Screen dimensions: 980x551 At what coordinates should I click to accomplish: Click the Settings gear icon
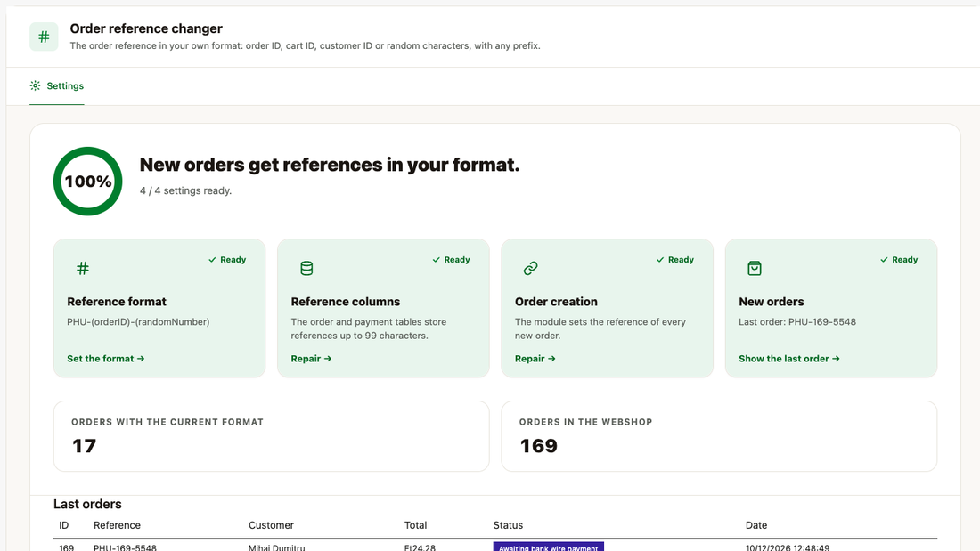35,85
